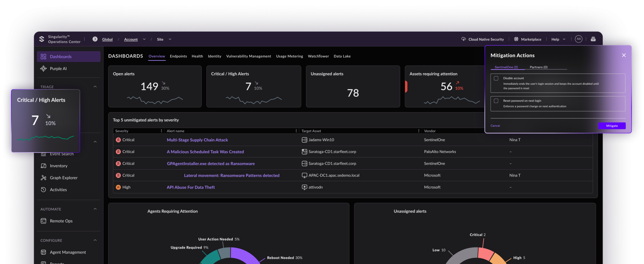Collapse the sidebar section chevron above Event Search

(95, 142)
